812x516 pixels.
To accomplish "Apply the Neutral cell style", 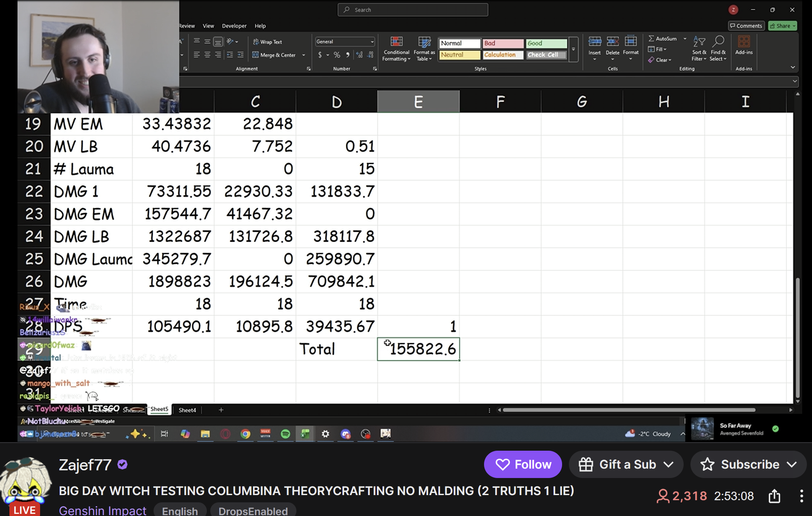I will click(x=460, y=55).
